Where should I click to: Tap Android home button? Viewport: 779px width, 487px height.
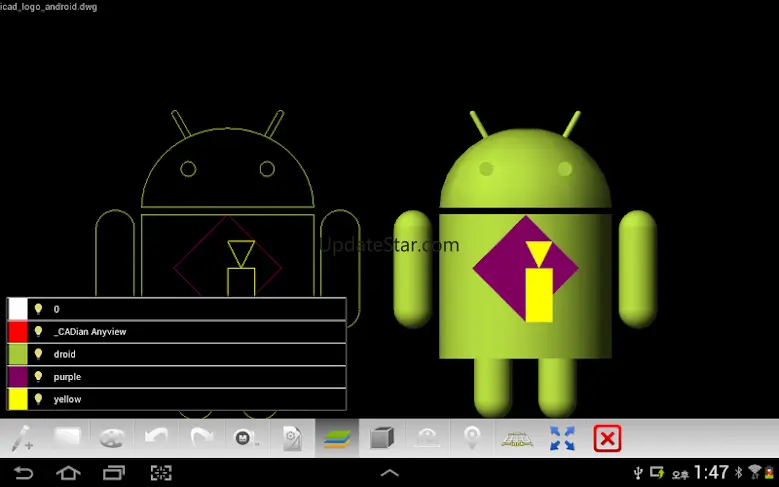(x=68, y=473)
